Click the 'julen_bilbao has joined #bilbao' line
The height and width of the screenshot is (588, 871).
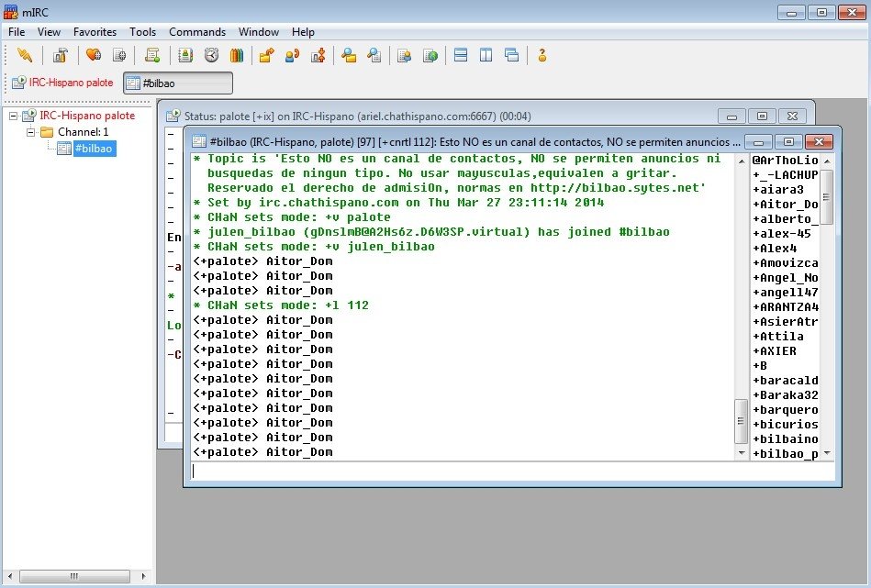(x=431, y=232)
